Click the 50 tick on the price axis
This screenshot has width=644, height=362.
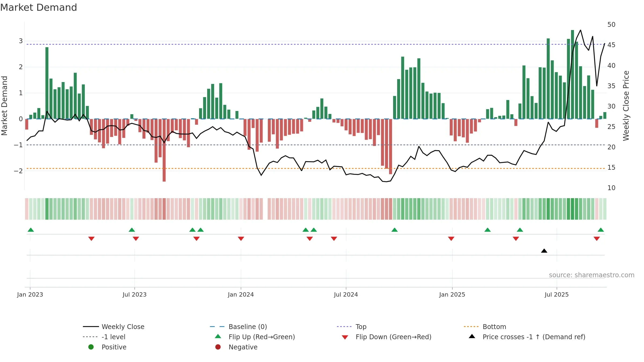click(x=612, y=25)
